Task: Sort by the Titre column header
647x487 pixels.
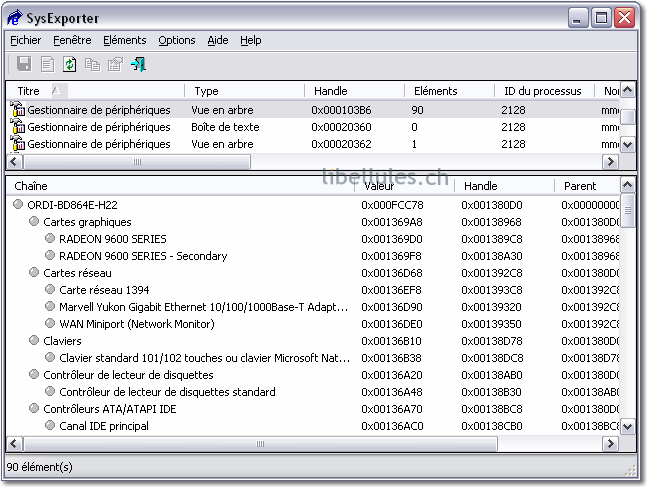Action: (96, 91)
